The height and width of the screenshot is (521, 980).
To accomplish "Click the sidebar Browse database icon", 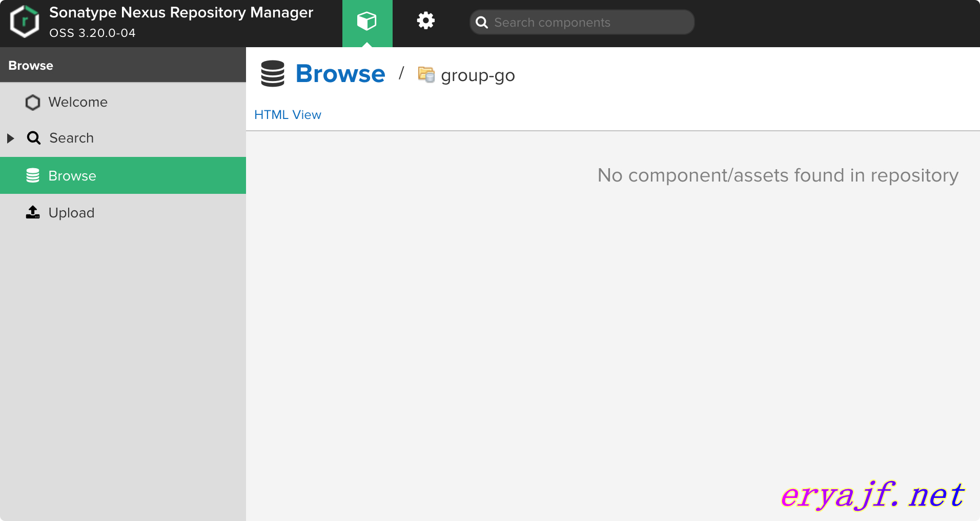I will coord(33,175).
